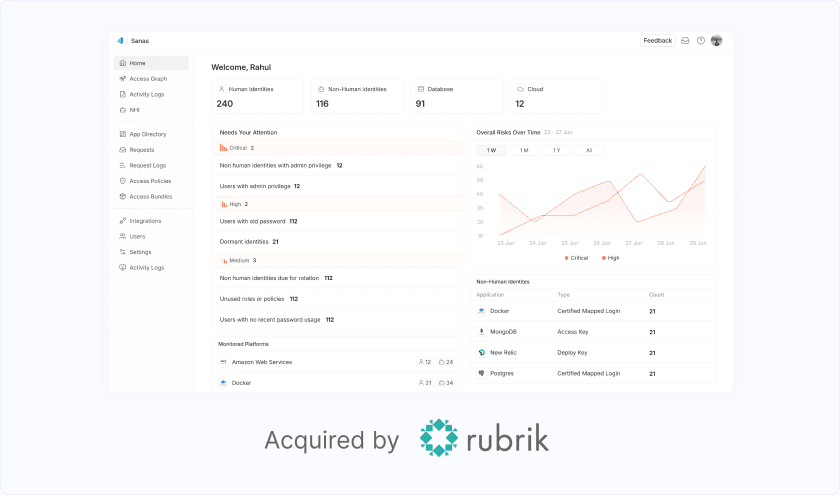Image resolution: width=840 pixels, height=496 pixels.
Task: Toggle High series in chart legend
Action: pyautogui.click(x=610, y=258)
